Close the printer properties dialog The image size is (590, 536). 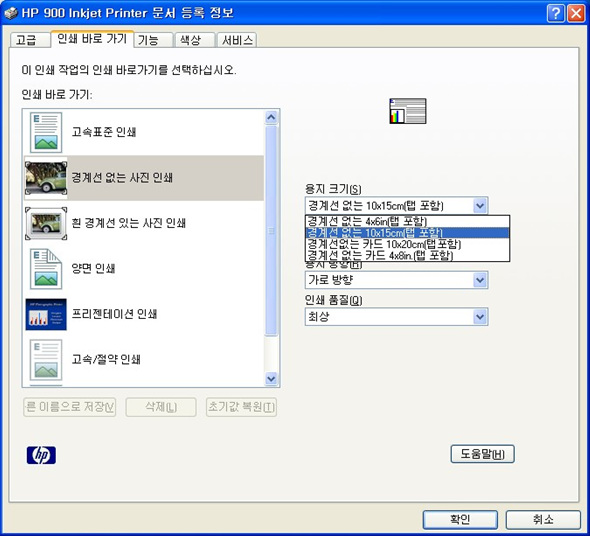tap(576, 14)
